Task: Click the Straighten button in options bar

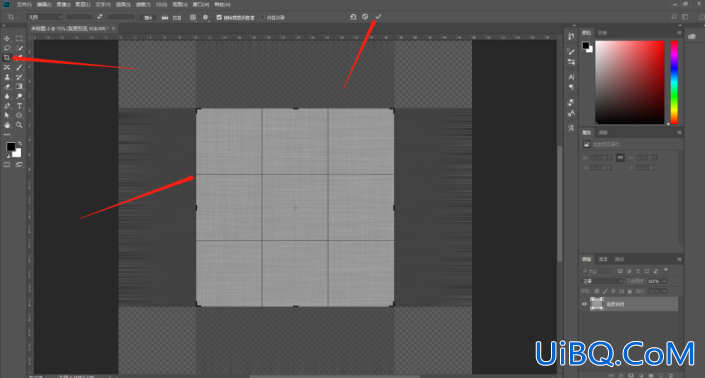Action: point(172,18)
